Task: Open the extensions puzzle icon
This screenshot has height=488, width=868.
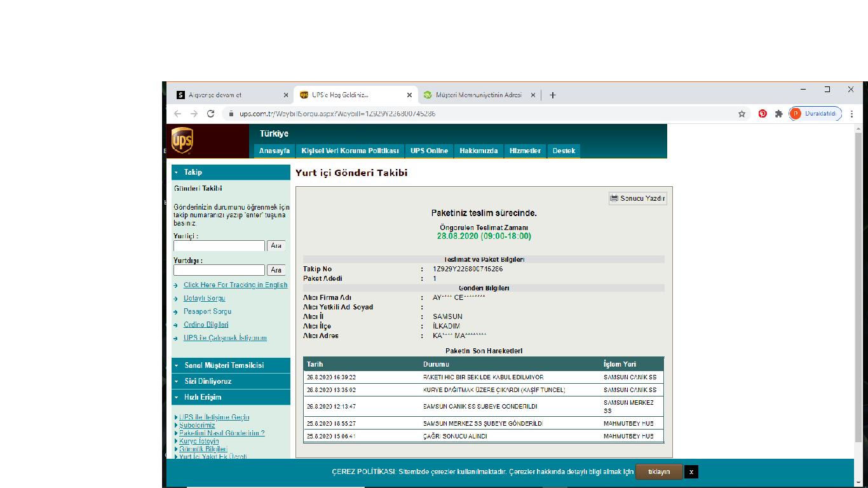Action: (x=778, y=114)
